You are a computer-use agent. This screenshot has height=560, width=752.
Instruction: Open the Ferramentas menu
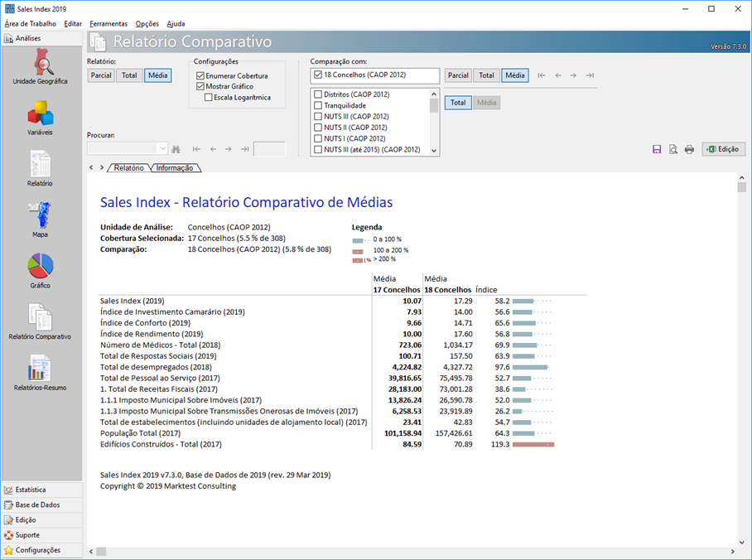(108, 24)
